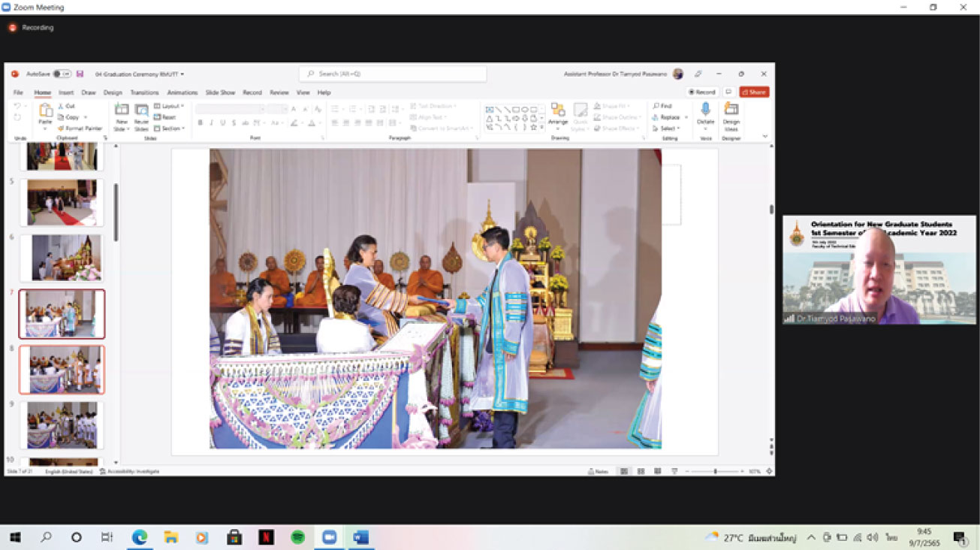
Task: Open the font name combo box
Action: coord(230,109)
